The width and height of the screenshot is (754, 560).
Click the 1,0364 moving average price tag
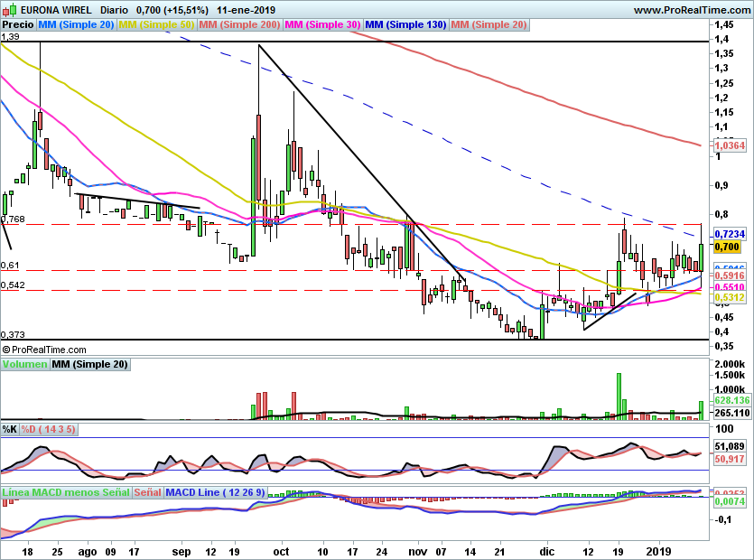point(730,145)
